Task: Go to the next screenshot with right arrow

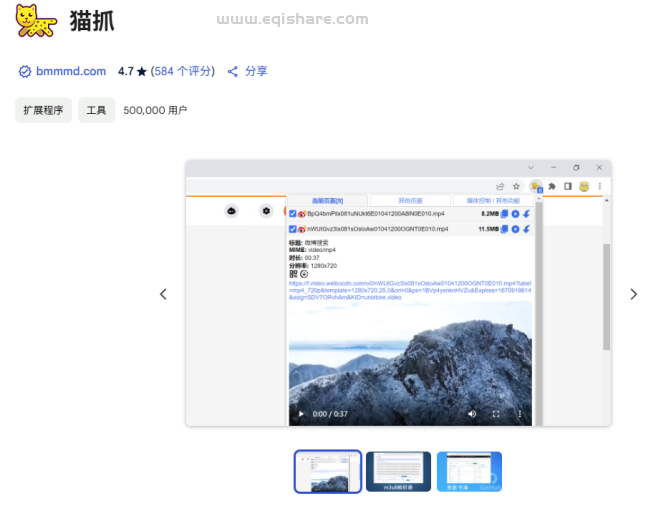Action: click(633, 294)
